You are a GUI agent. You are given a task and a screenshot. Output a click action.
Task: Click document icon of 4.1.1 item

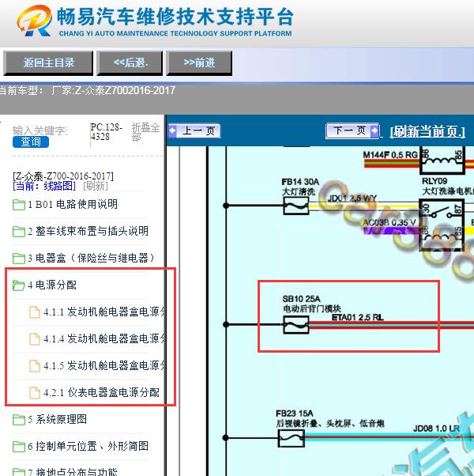pos(35,312)
